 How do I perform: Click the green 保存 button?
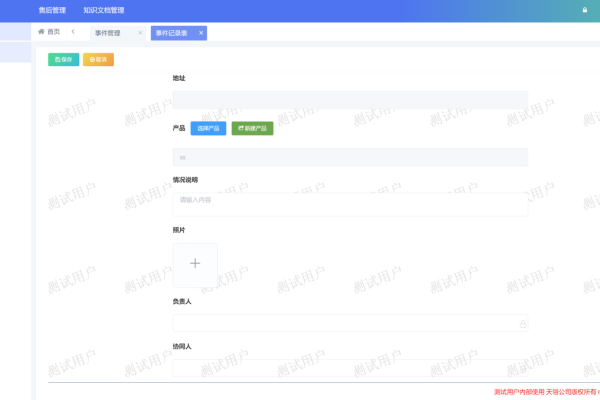(x=64, y=59)
